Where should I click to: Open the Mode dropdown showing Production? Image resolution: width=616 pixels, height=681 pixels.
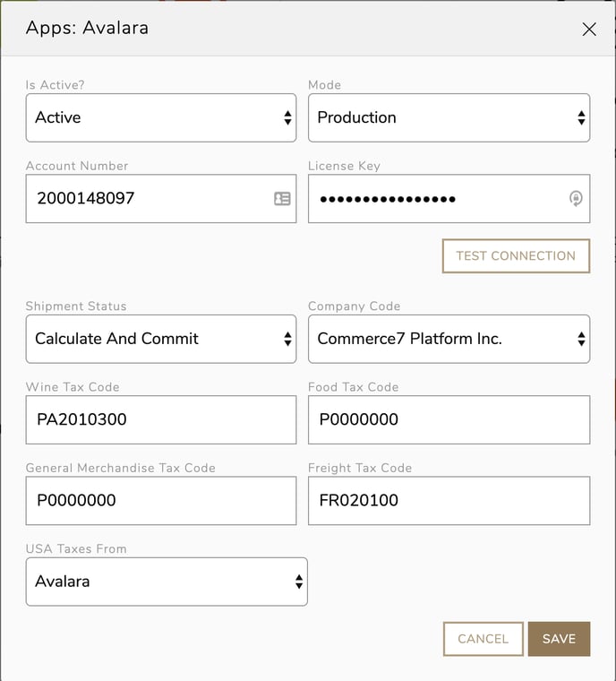click(x=449, y=117)
